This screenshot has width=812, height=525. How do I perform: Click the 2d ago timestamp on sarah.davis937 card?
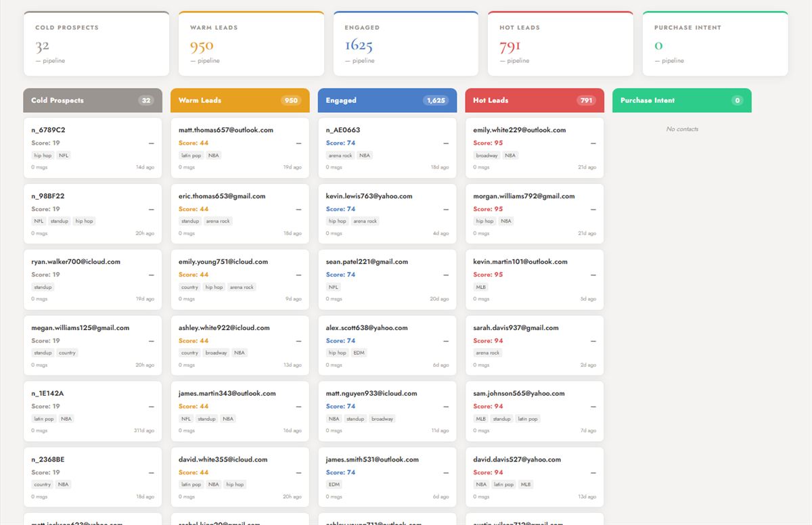click(x=588, y=365)
